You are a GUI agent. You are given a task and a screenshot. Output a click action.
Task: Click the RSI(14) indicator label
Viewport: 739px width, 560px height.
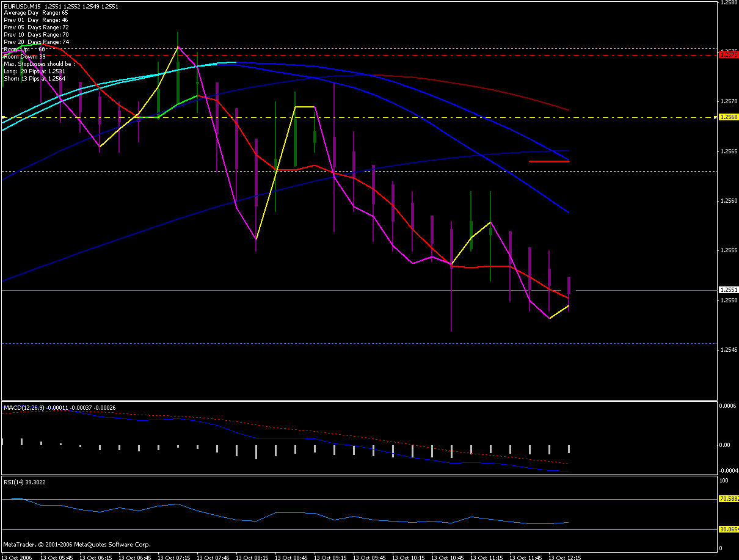(15, 482)
